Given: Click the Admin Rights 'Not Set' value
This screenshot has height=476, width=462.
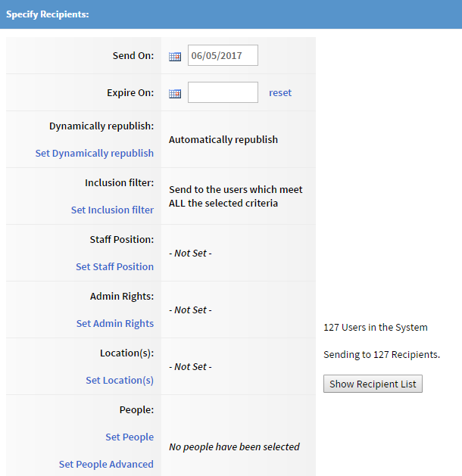Looking at the screenshot, I should tap(190, 310).
